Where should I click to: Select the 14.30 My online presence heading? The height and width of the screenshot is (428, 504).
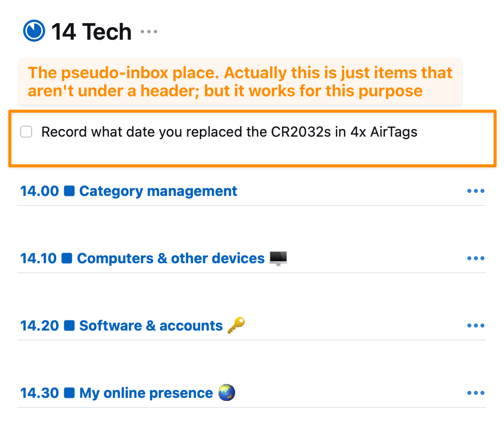click(146, 393)
